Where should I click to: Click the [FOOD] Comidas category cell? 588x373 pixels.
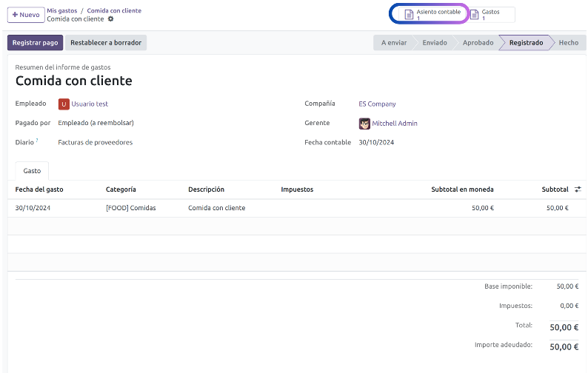[x=130, y=208]
